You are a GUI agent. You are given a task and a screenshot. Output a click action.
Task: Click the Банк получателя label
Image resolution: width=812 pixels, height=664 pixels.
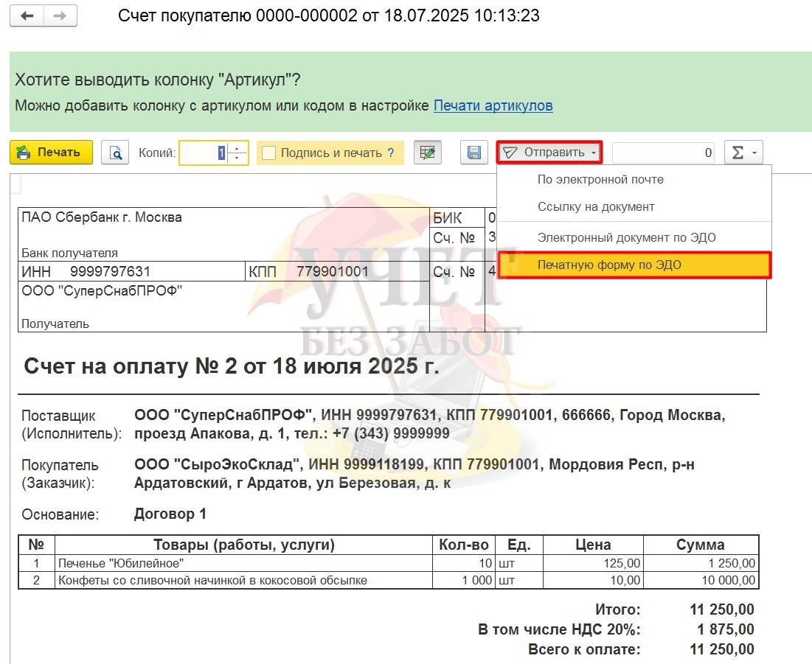tap(69, 253)
